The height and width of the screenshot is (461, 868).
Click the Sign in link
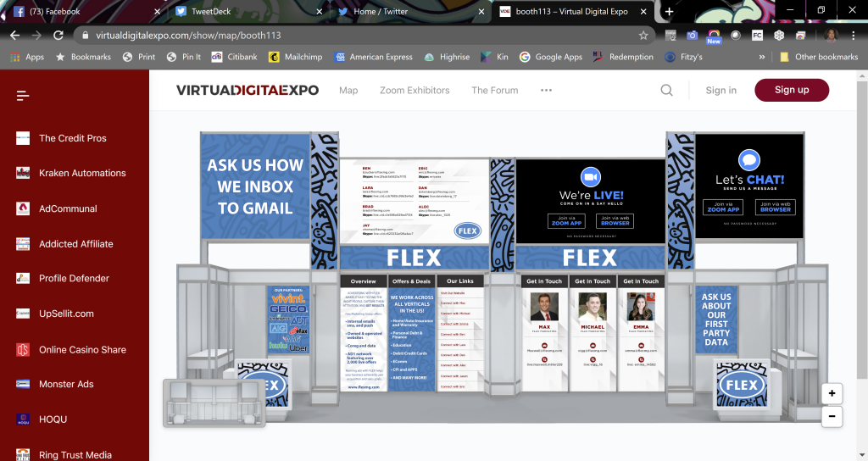(x=721, y=90)
